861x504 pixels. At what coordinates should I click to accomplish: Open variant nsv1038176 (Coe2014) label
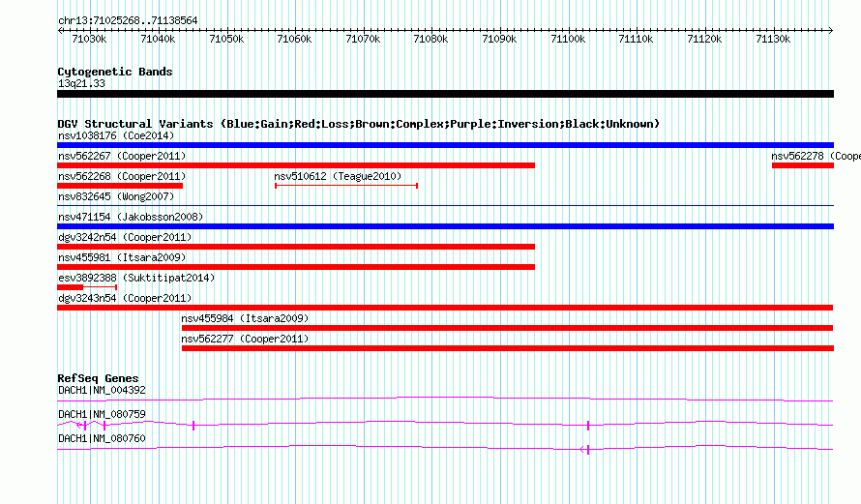116,135
